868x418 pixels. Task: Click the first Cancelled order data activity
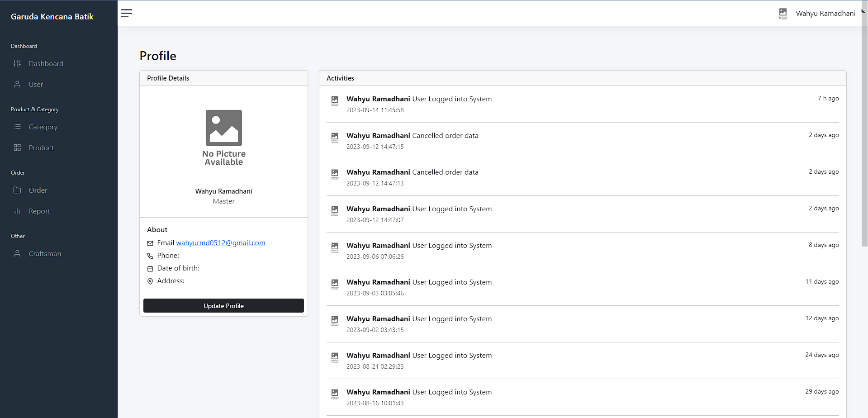(x=445, y=136)
